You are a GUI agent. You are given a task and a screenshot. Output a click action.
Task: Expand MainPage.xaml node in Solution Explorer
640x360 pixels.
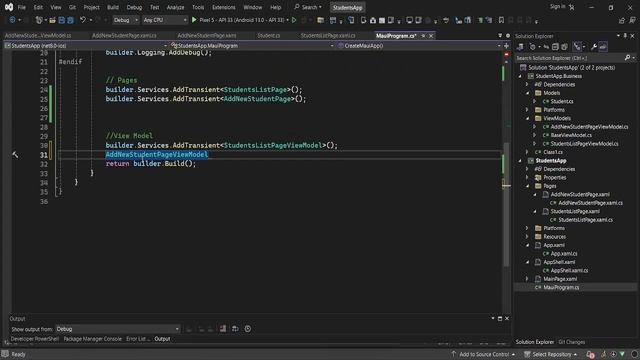[x=527, y=279]
